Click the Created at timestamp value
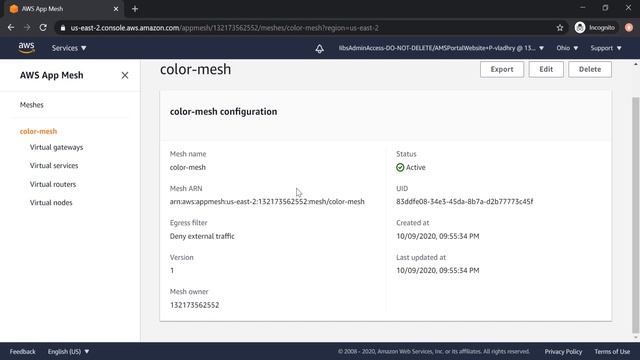Viewport: 640px width, 360px height. 438,236
